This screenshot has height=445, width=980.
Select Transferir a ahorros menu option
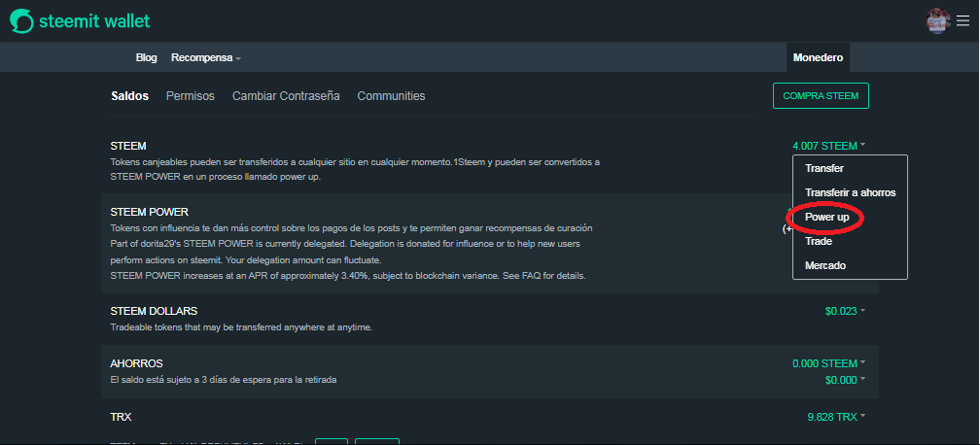click(x=850, y=192)
